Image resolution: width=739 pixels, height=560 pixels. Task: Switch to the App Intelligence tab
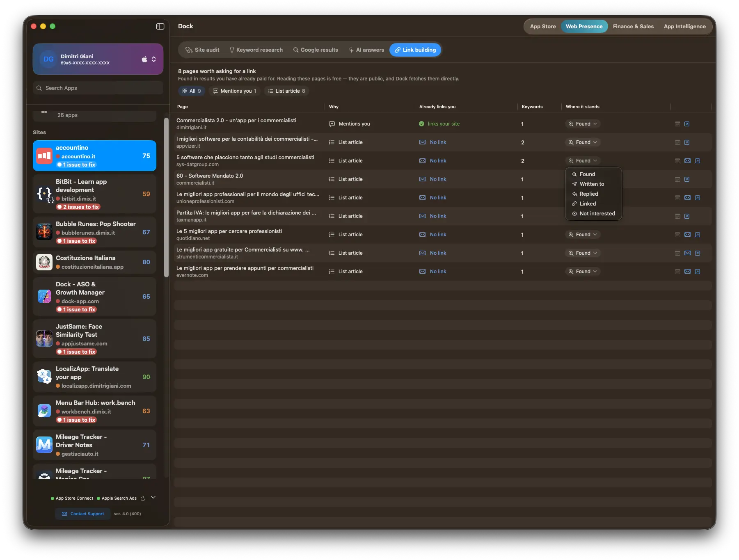pos(684,27)
